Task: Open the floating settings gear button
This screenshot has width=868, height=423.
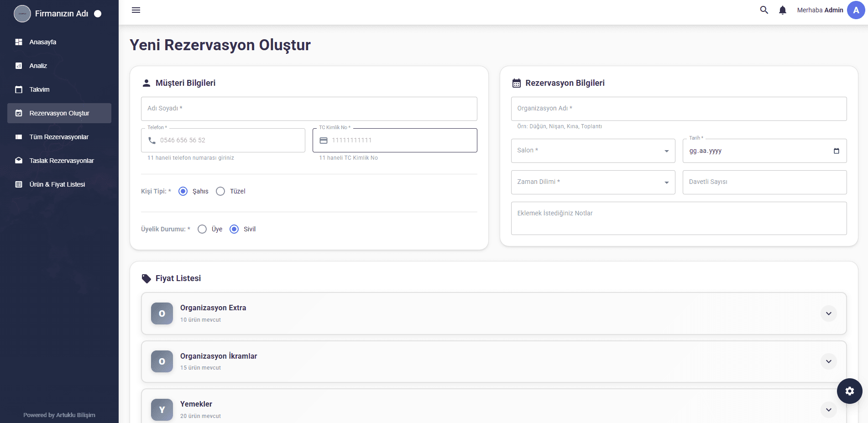Action: [x=849, y=391]
